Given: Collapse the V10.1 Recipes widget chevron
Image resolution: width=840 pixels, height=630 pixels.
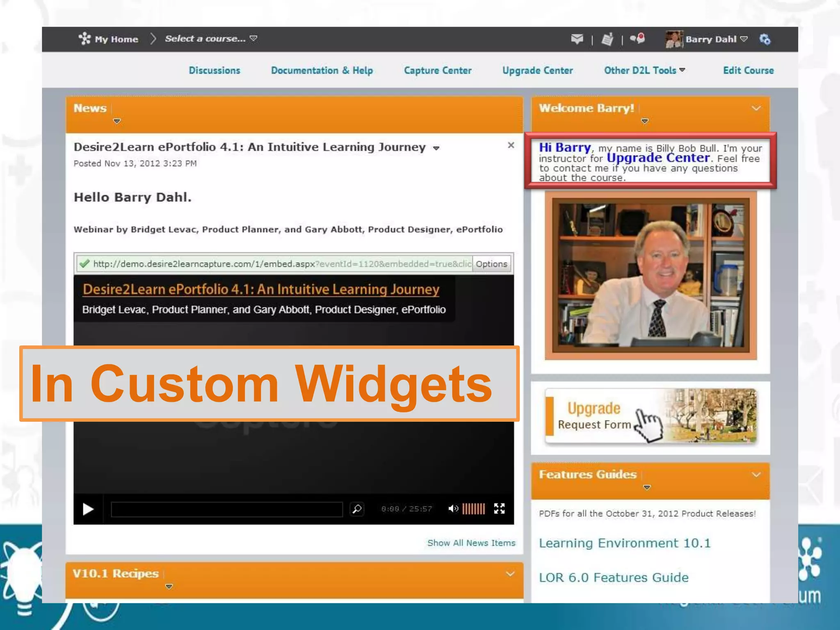Looking at the screenshot, I should (510, 574).
